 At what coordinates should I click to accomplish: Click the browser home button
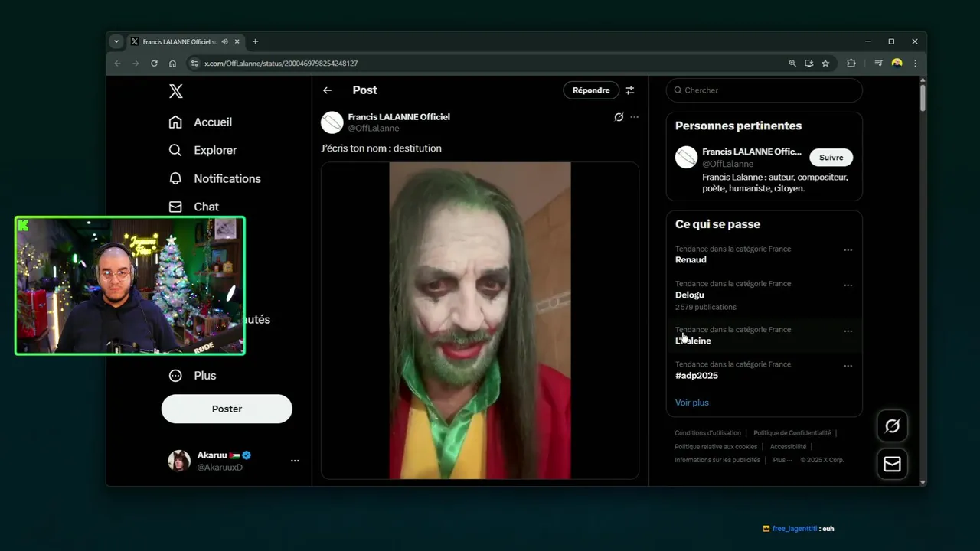click(172, 64)
